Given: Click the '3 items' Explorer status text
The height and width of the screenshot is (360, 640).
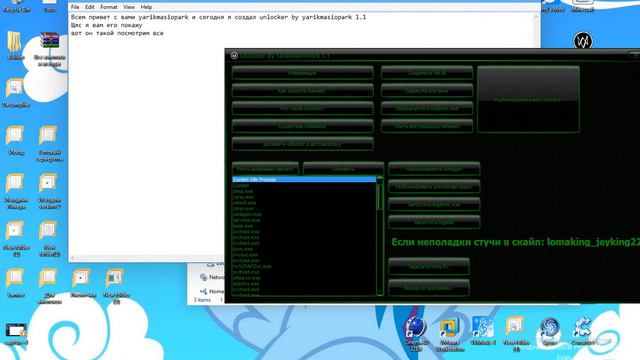Looking at the screenshot, I should coord(202,300).
